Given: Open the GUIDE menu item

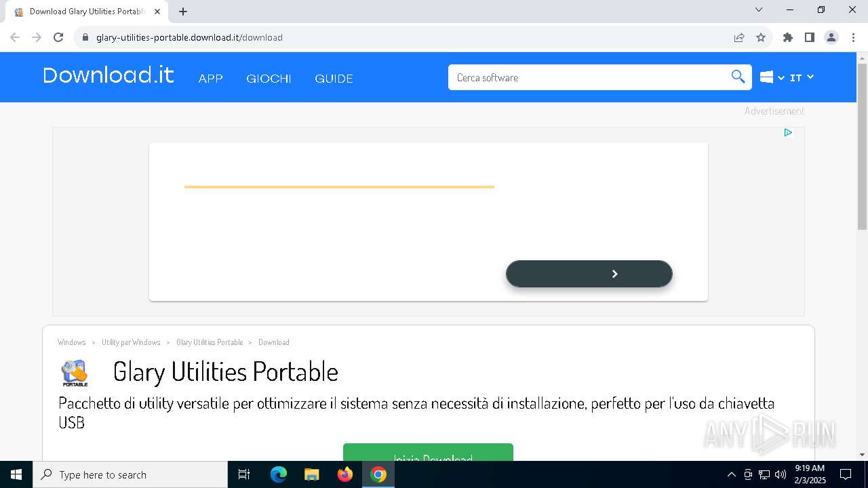Looking at the screenshot, I should (x=334, y=79).
